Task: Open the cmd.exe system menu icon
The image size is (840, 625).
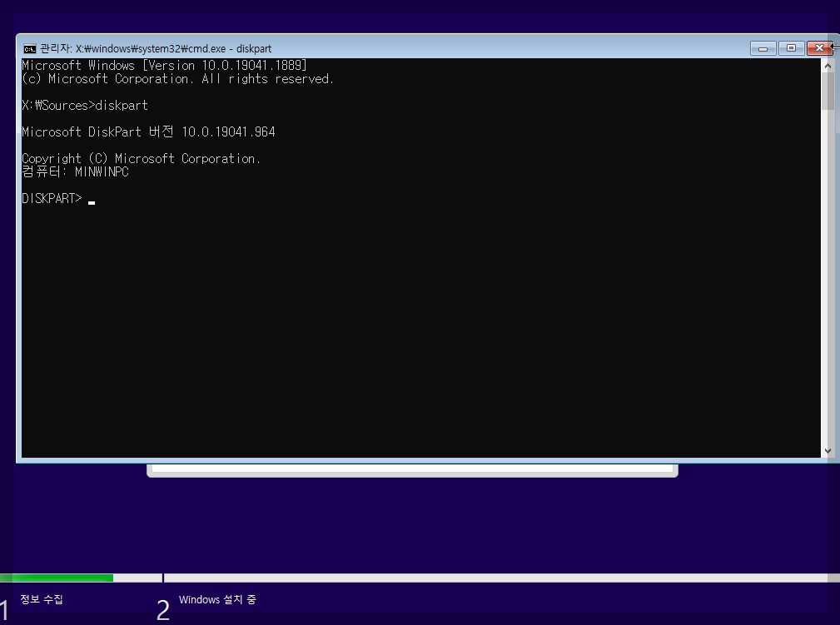Action: point(29,49)
